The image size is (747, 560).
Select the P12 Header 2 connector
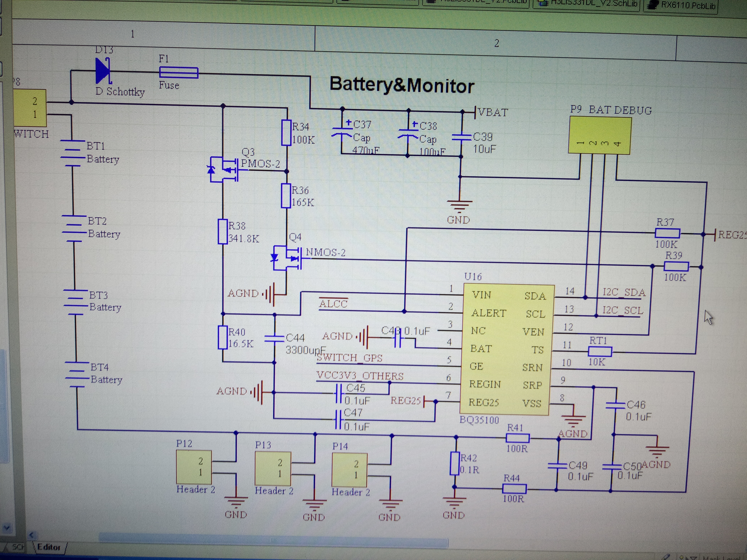point(194,467)
